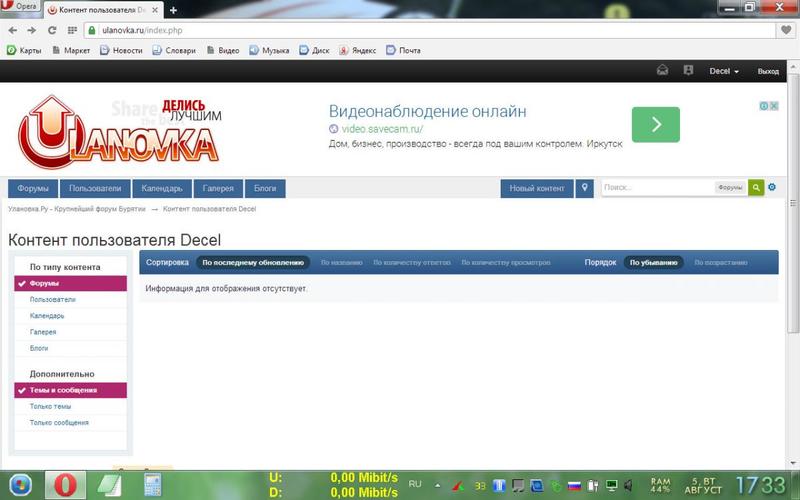Set order to По убыванию
Image resolution: width=800 pixels, height=500 pixels.
point(654,262)
